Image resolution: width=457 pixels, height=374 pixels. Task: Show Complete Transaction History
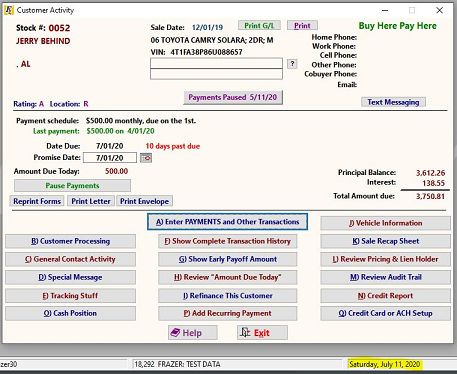(x=227, y=241)
